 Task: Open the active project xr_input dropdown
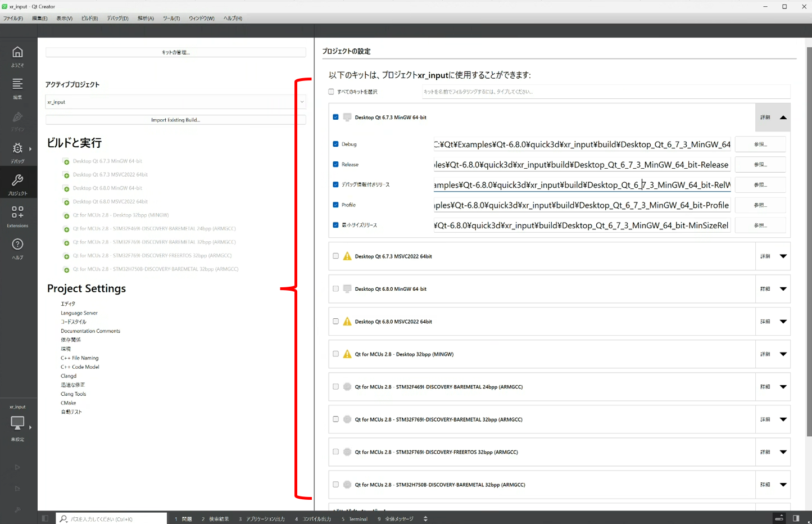point(175,102)
